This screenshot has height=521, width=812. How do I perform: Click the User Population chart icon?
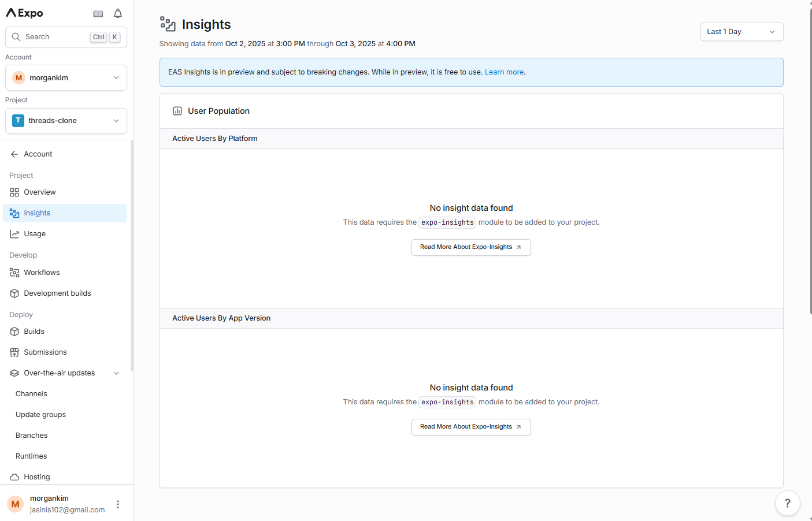[177, 111]
